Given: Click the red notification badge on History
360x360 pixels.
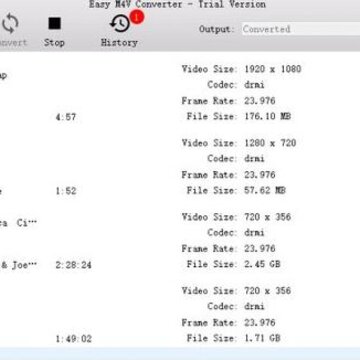Looking at the screenshot, I should pyautogui.click(x=137, y=17).
